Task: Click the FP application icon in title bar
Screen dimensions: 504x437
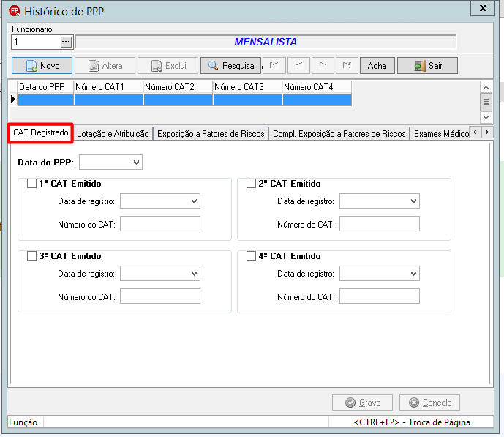Action: 15,11
